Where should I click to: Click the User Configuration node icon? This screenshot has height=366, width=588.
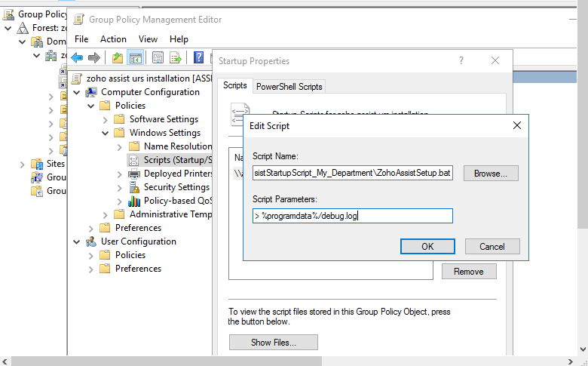coord(91,241)
